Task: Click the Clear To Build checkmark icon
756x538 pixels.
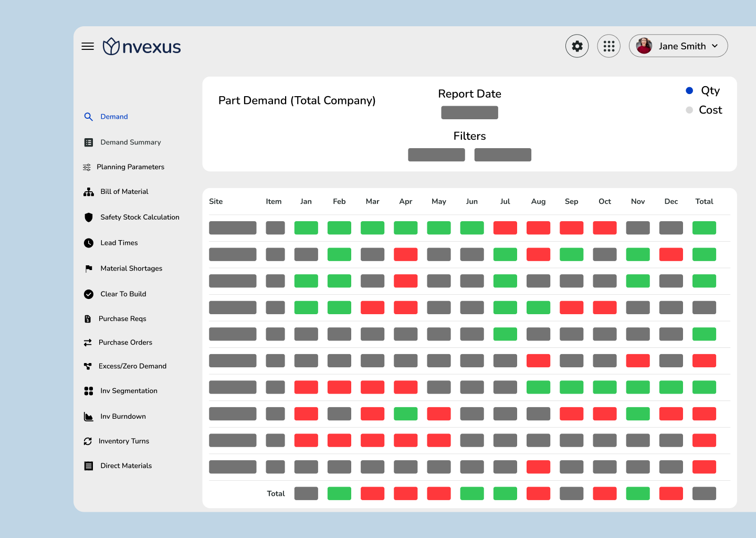Action: [89, 294]
